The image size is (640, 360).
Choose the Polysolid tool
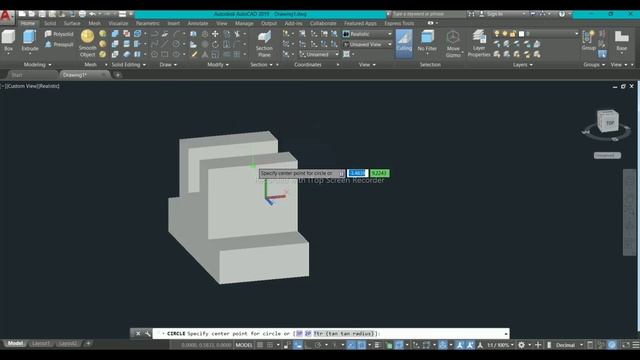(x=59, y=34)
